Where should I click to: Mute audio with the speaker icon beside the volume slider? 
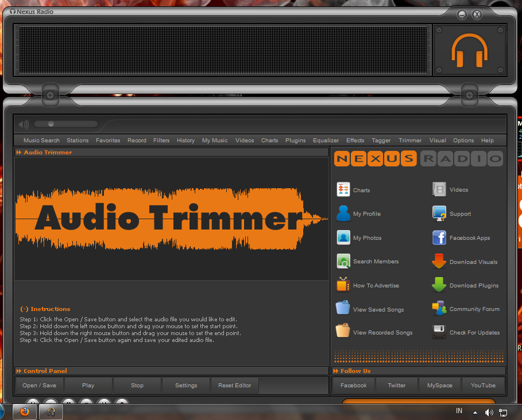(24, 125)
